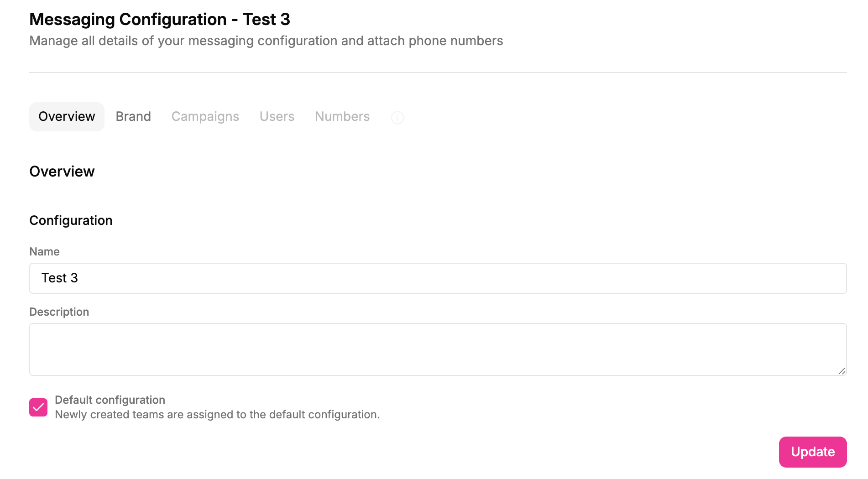Screen dimensions: 868x479
Task: Click inside the empty Description text area
Action: (438, 349)
